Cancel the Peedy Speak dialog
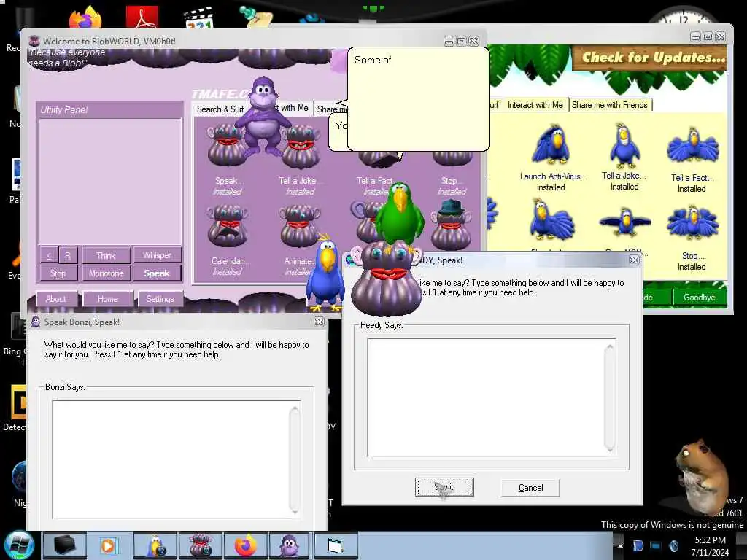The image size is (747, 560). (x=530, y=488)
